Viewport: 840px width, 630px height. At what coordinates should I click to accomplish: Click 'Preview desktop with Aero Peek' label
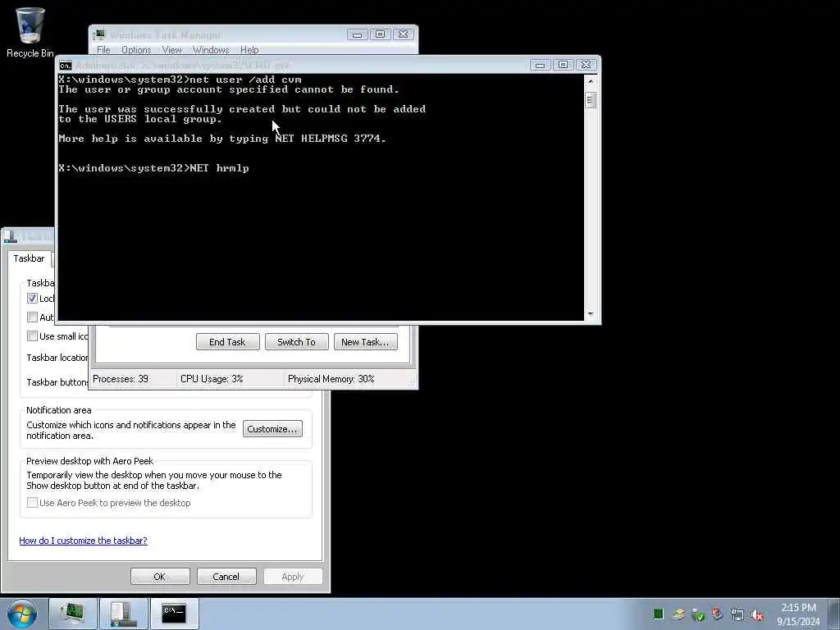(x=90, y=461)
